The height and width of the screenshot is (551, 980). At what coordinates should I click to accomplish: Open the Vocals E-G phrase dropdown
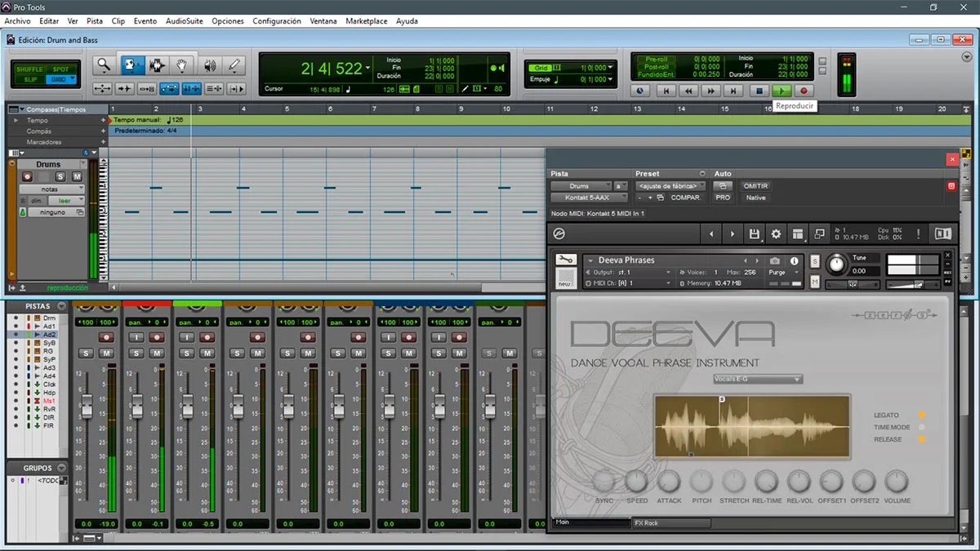click(758, 379)
